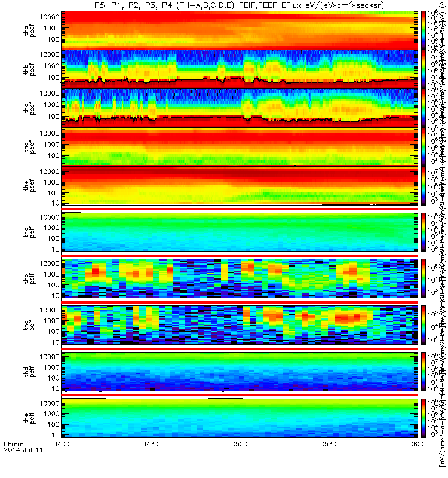Select the 'the peif' ion spectrogram panel
This screenshot has height=478, width=448.
tap(240, 418)
